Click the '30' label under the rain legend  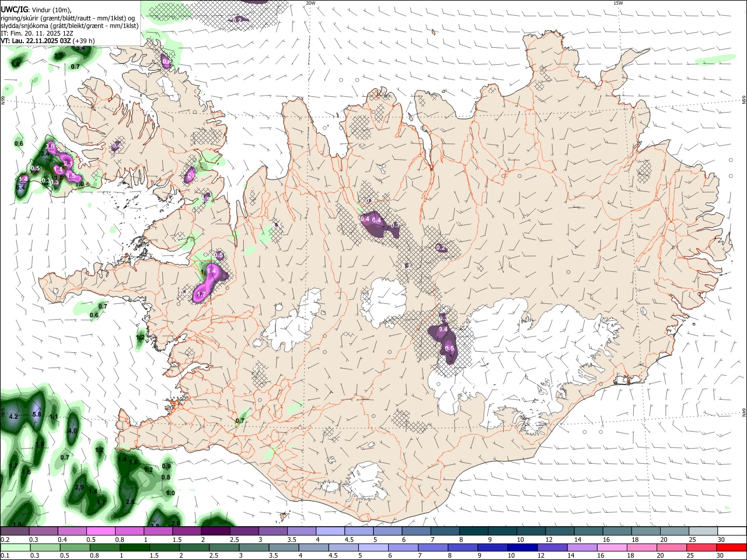point(719,556)
